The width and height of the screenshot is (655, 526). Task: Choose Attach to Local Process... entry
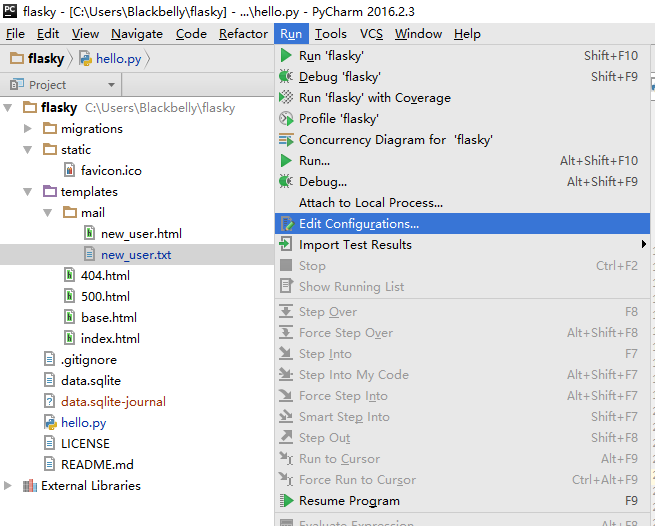[x=462, y=203]
